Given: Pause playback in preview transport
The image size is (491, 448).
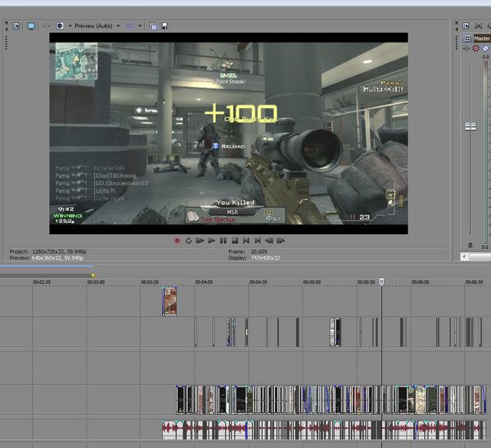Looking at the screenshot, I should 223,241.
